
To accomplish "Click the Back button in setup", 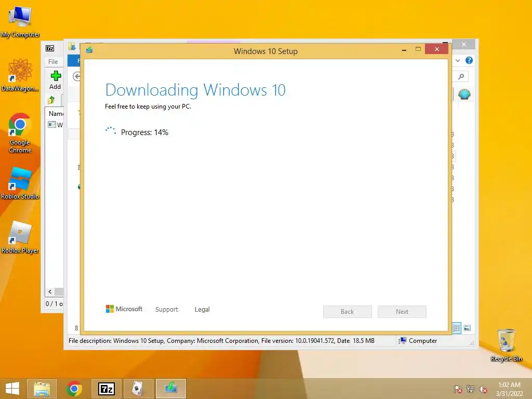I will (x=348, y=312).
